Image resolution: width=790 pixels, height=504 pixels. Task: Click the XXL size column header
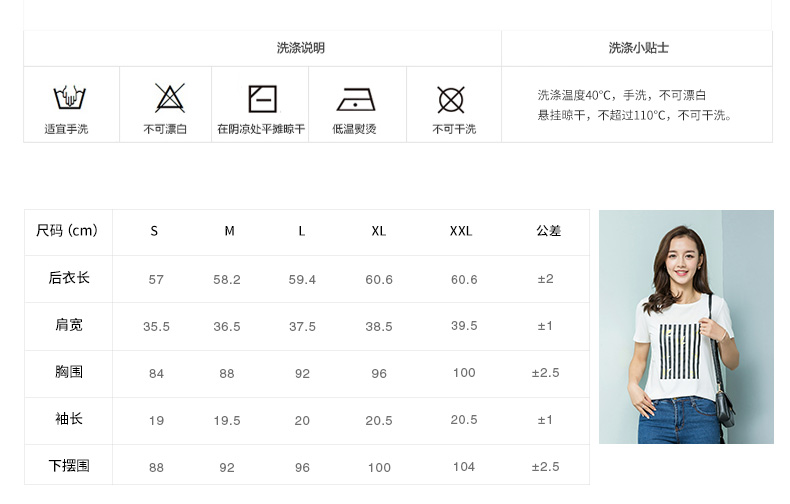(461, 231)
